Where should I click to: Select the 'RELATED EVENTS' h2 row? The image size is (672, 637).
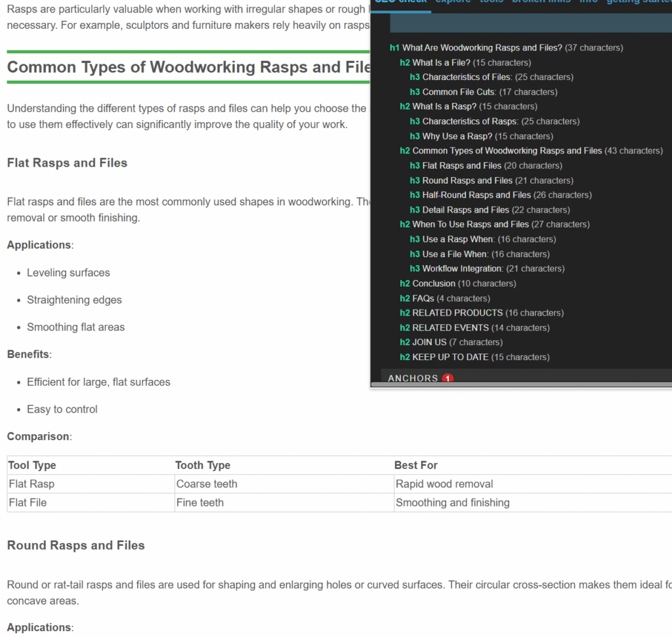pos(474,328)
